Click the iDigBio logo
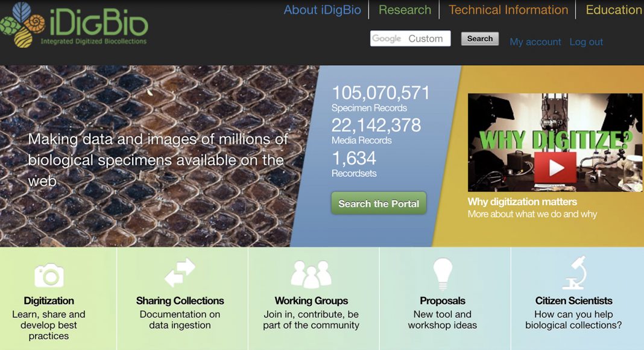Viewport: 644px width, 350px height. point(74,25)
